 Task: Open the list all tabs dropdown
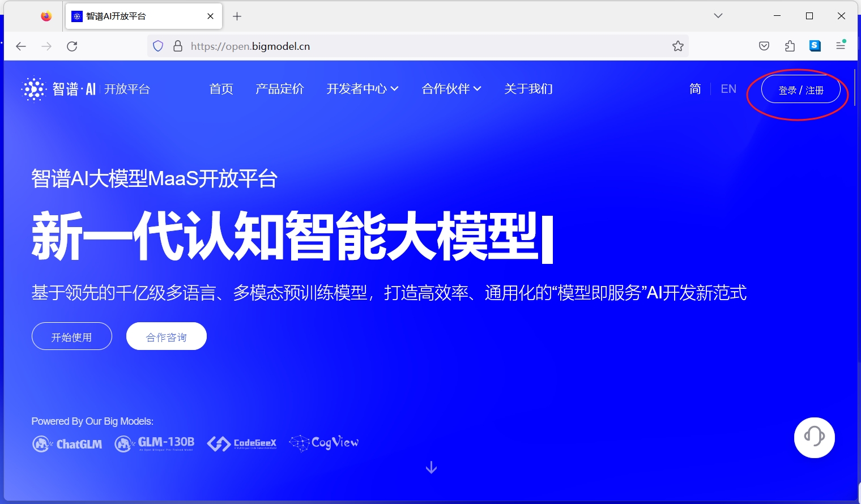pos(718,16)
